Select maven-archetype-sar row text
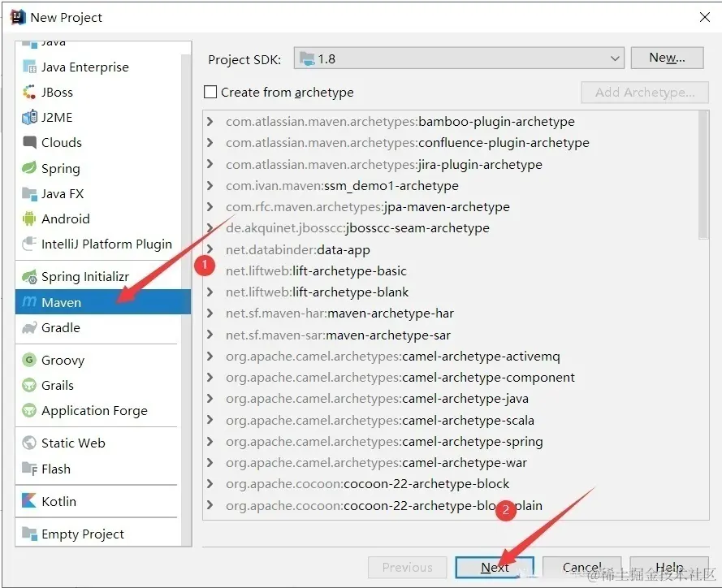 click(x=338, y=335)
